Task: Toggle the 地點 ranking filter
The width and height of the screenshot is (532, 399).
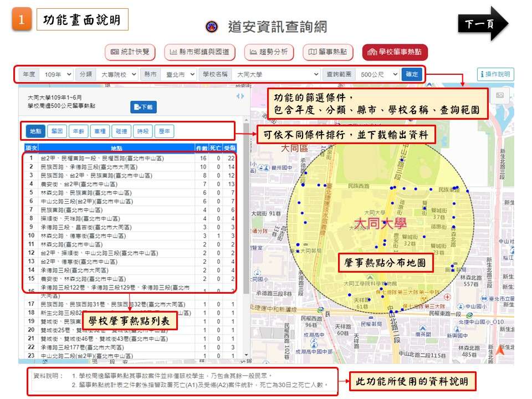Action: click(x=35, y=131)
